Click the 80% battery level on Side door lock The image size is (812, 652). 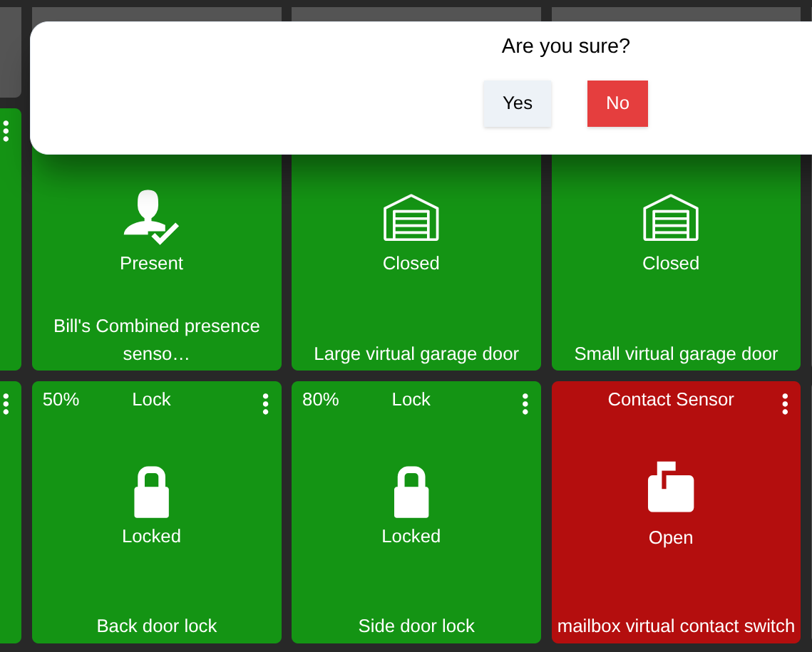[x=320, y=400]
